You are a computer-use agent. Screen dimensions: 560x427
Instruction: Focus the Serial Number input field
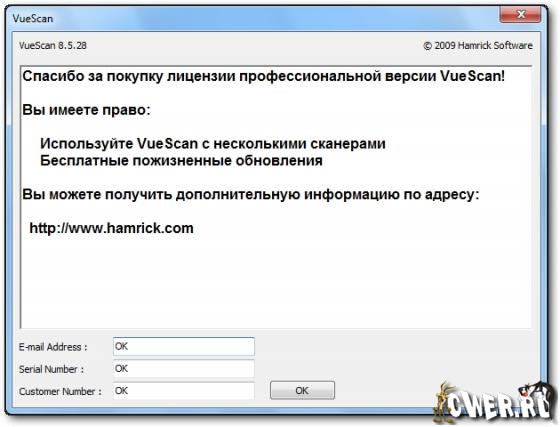(184, 368)
